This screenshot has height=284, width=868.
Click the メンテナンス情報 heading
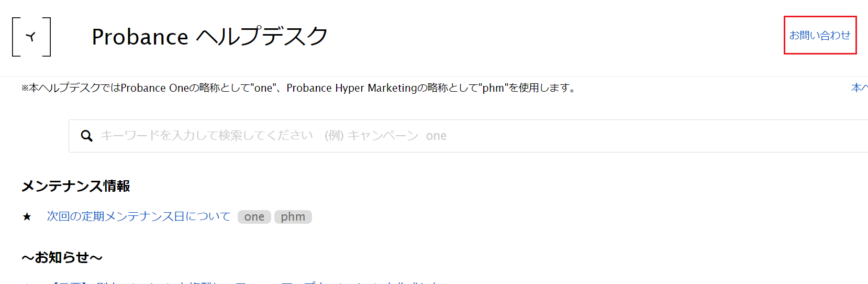(76, 186)
